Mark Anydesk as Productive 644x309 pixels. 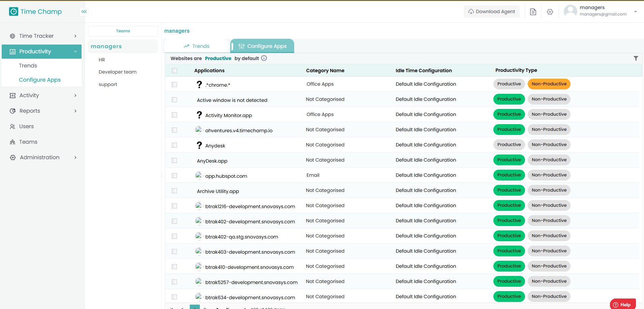coord(509,145)
